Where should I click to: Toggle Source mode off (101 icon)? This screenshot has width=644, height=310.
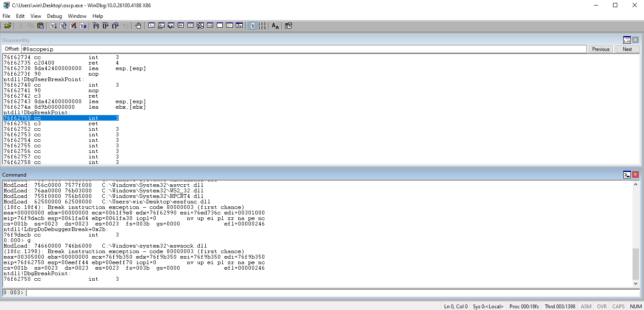point(262,26)
